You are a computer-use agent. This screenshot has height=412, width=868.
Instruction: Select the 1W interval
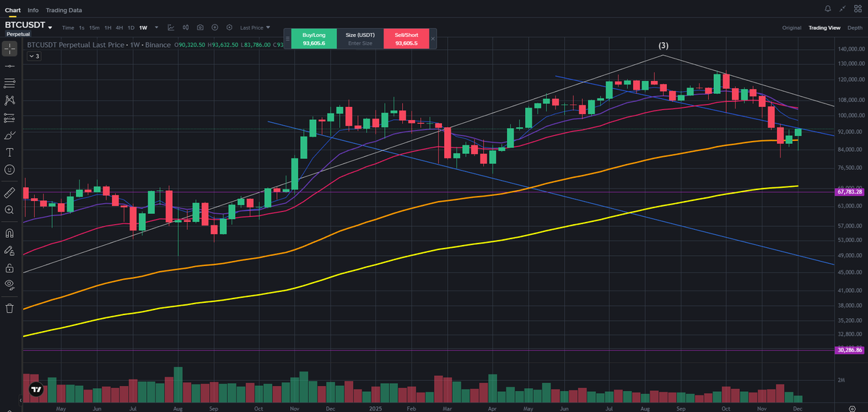coord(143,27)
